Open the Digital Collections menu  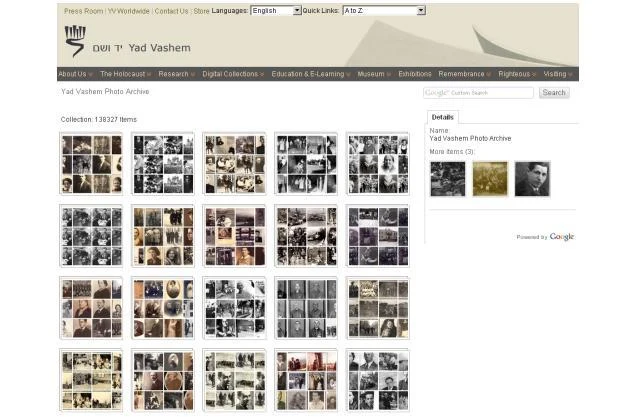point(233,74)
